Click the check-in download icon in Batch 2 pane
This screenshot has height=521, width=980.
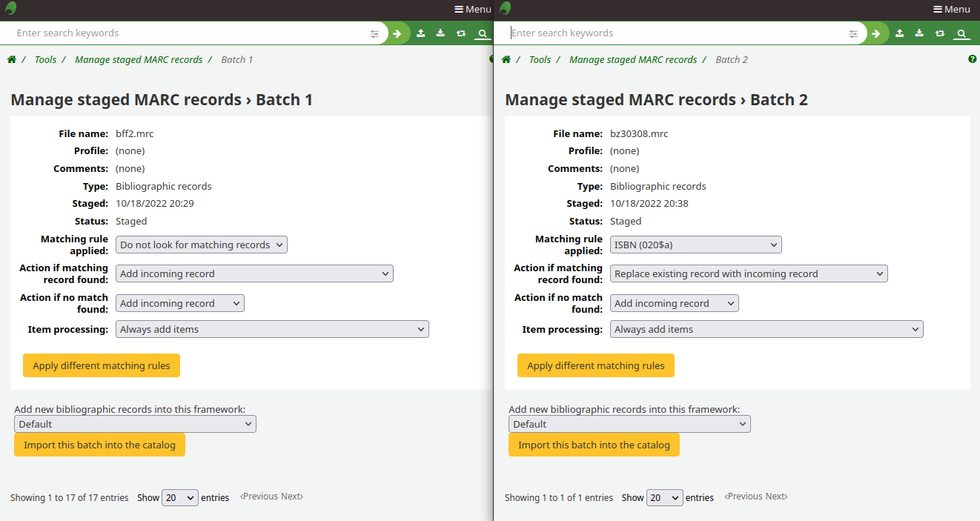[x=919, y=33]
